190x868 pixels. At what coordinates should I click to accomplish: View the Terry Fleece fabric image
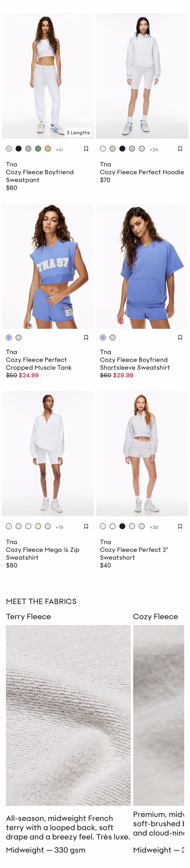pos(68,715)
